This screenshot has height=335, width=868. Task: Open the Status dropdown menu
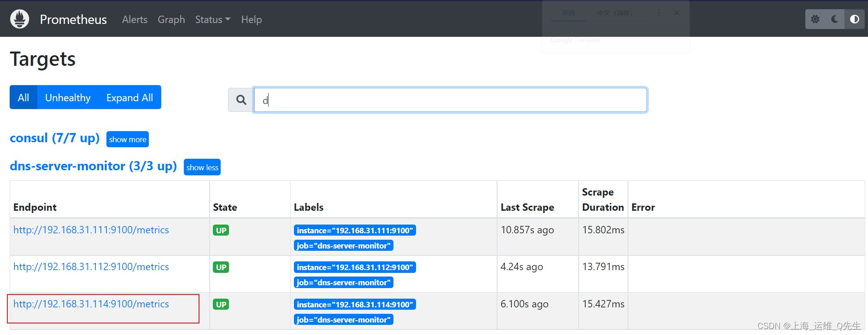[x=212, y=19]
